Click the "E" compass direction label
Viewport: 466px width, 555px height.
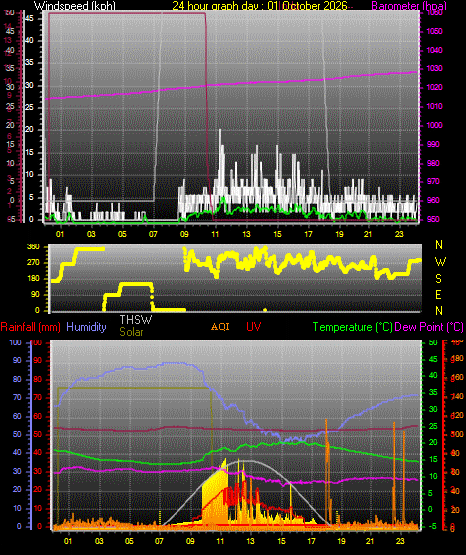point(438,294)
